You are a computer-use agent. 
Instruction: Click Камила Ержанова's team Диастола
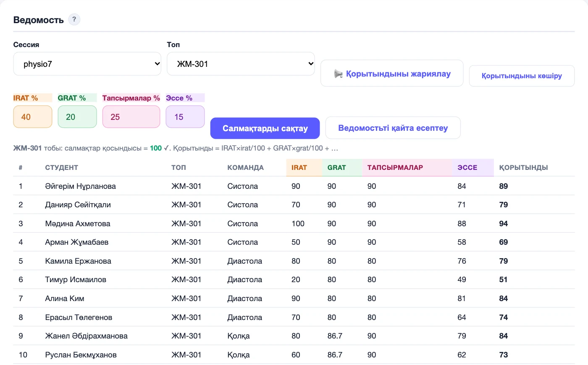245,261
